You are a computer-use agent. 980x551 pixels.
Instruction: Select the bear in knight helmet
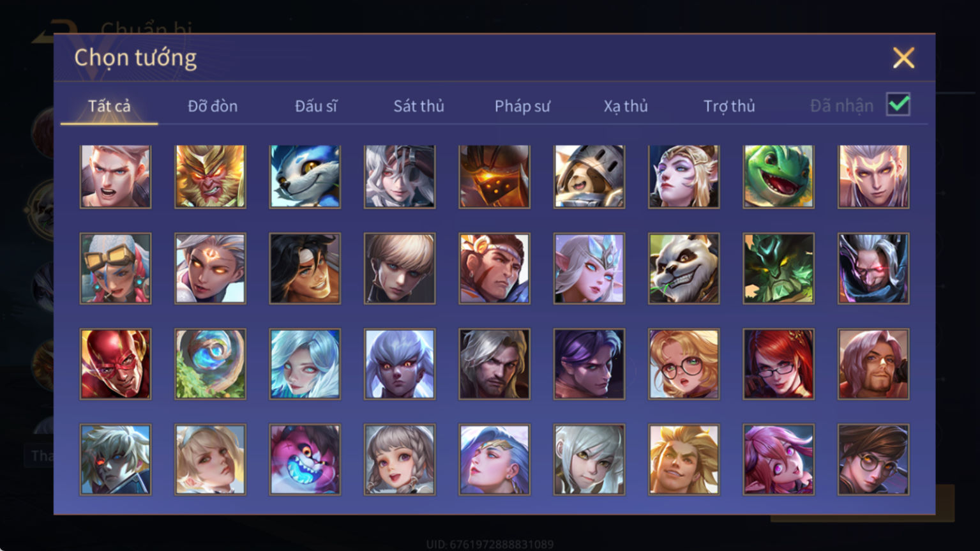click(589, 176)
